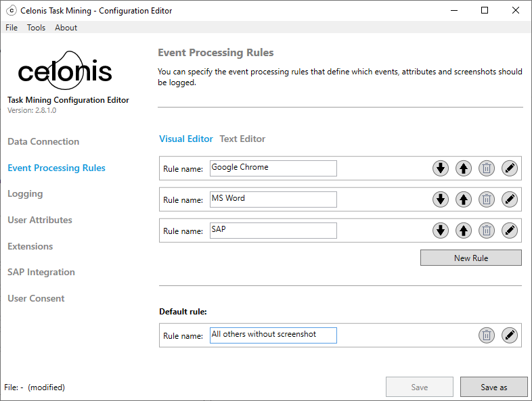Go to User Consent section
The image size is (532, 401).
click(x=36, y=298)
